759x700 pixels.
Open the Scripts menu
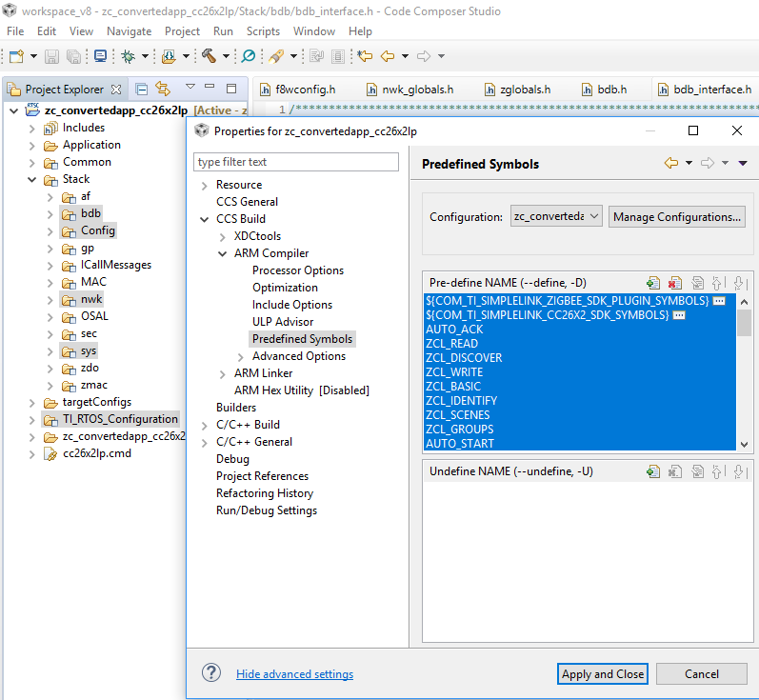click(x=263, y=31)
